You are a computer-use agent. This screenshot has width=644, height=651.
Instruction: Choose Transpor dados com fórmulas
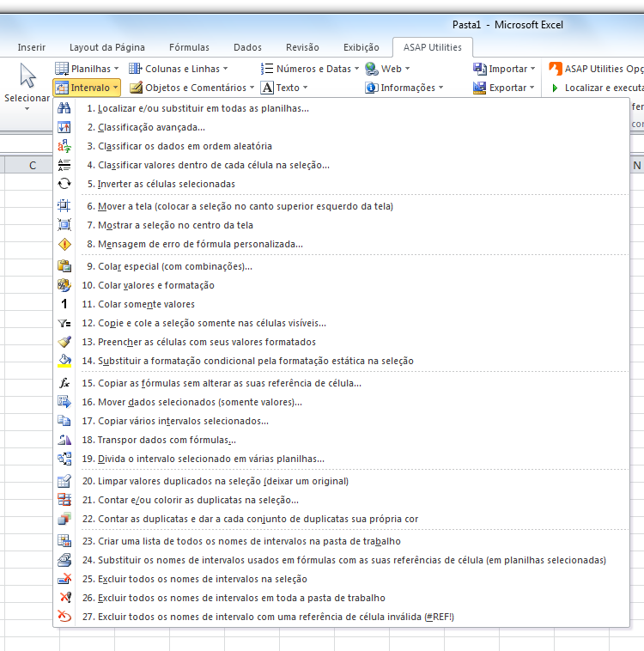pos(341,440)
